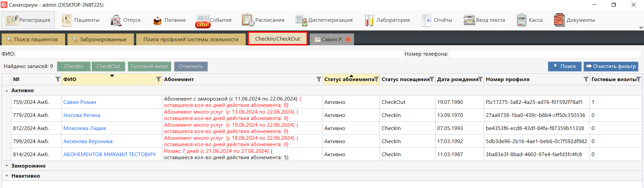The width and height of the screenshot is (644, 188).
Task: Click the Очистить фильтр button
Action: click(x=611, y=66)
